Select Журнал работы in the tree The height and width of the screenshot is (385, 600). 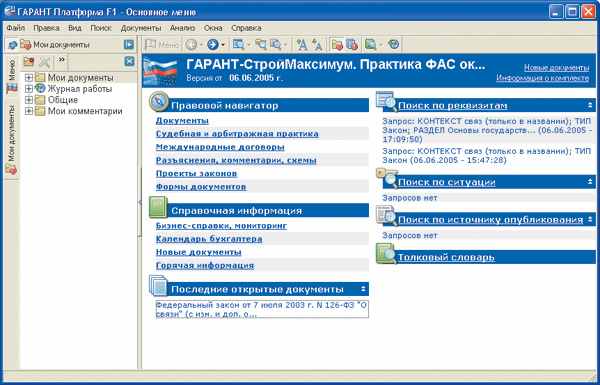pyautogui.click(x=80, y=89)
